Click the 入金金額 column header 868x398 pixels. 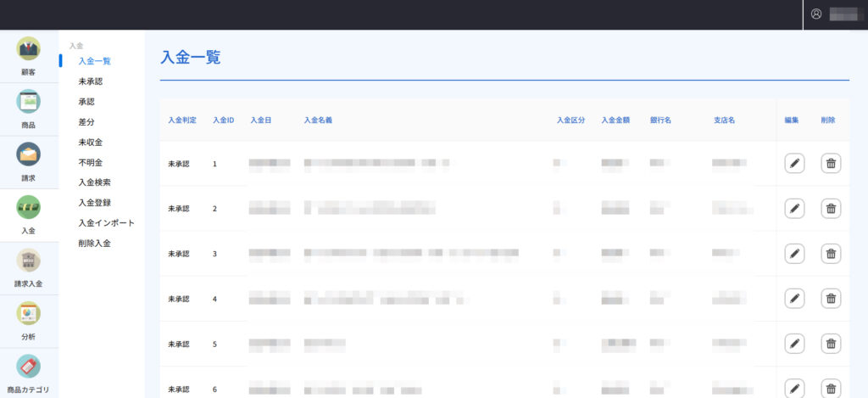pyautogui.click(x=615, y=121)
